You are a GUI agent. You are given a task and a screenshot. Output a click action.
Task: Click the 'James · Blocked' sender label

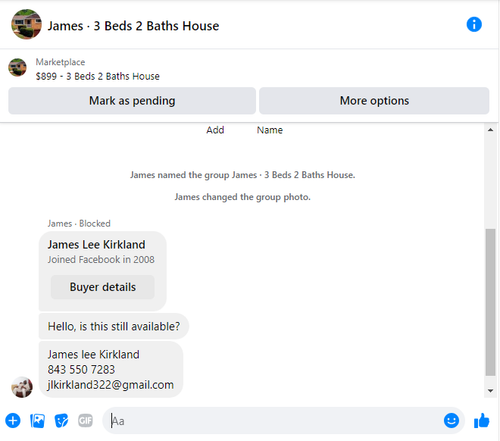pyautogui.click(x=79, y=223)
